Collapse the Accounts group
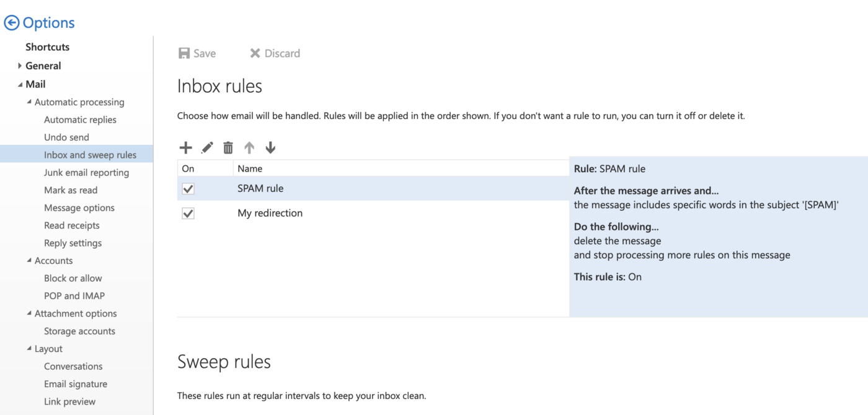Screen dimensions: 868x415 (x=29, y=260)
